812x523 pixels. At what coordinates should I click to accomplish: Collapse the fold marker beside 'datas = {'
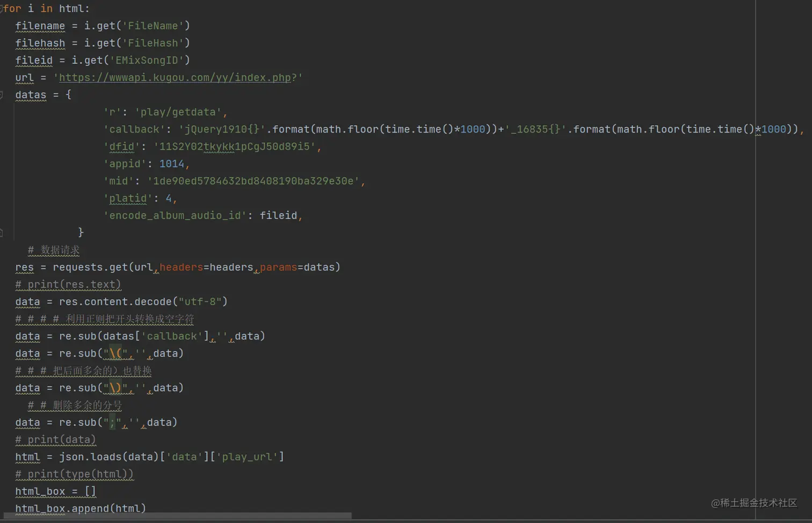click(x=2, y=95)
